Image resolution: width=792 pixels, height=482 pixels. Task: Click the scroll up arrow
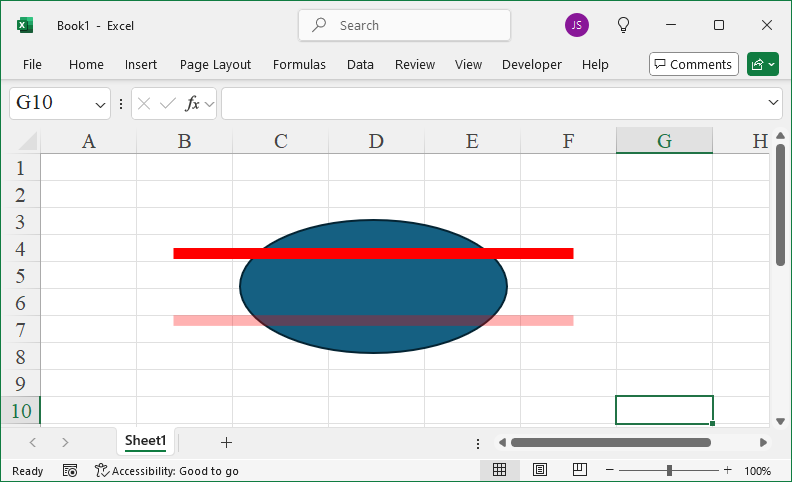pos(780,135)
